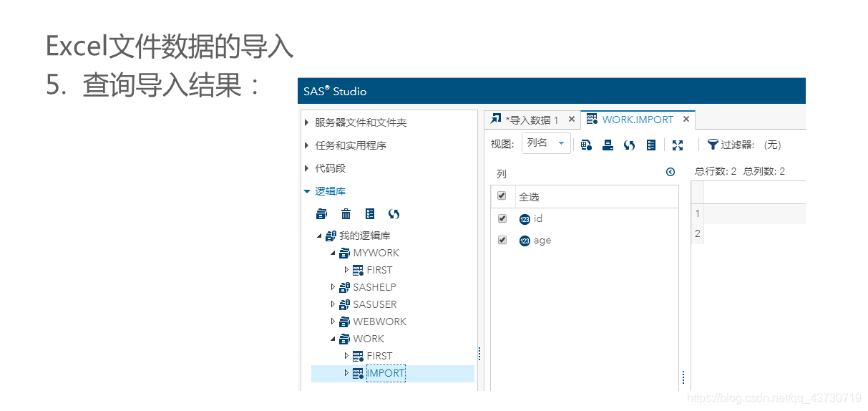Screen dimensions: 868x411
Task: Expand FIRST table node under WORK
Action: [347, 356]
